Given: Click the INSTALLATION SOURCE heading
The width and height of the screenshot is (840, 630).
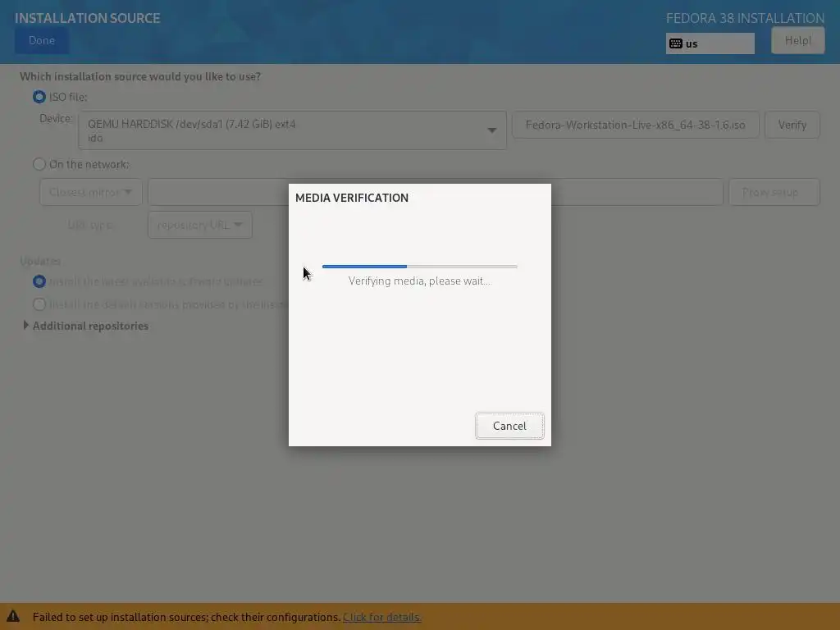Looking at the screenshot, I should (x=87, y=18).
